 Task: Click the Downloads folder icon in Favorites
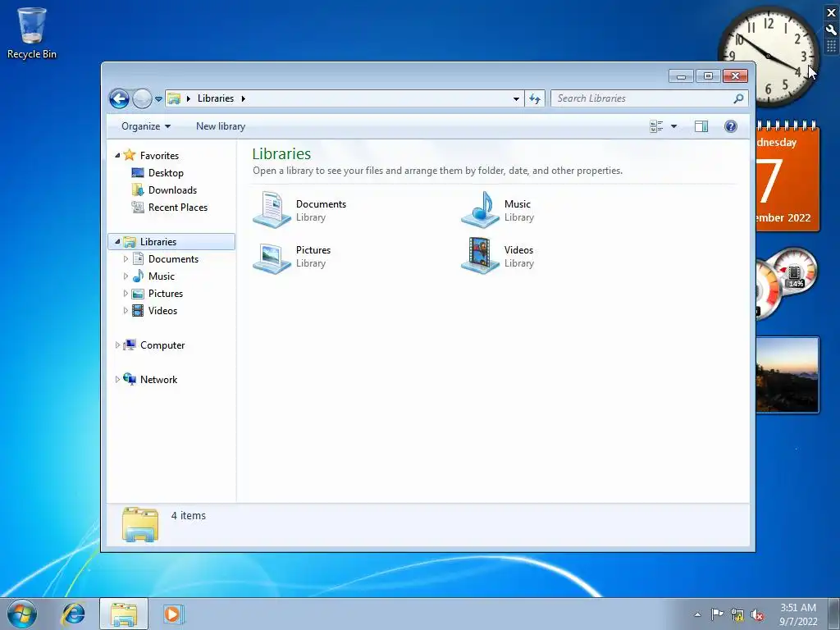point(138,189)
